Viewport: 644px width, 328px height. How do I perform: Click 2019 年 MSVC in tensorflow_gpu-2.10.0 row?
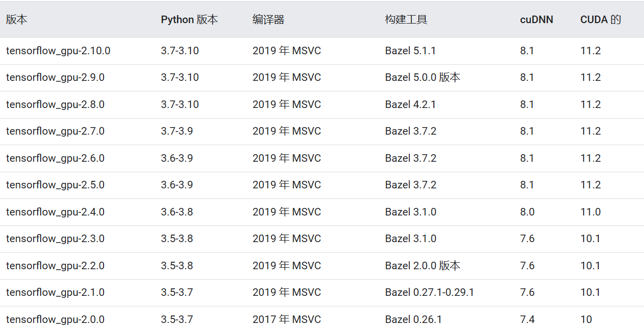pyautogui.click(x=287, y=51)
